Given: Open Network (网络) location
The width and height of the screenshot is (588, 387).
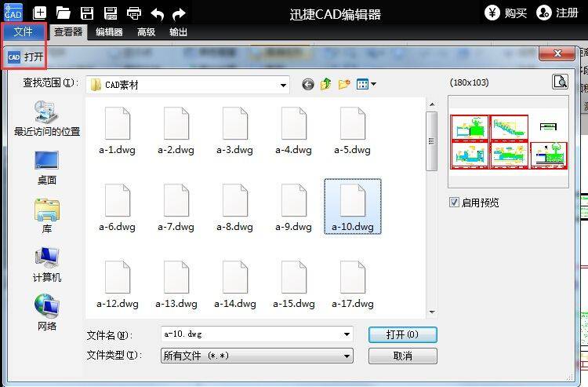Looking at the screenshot, I should coord(47,312).
